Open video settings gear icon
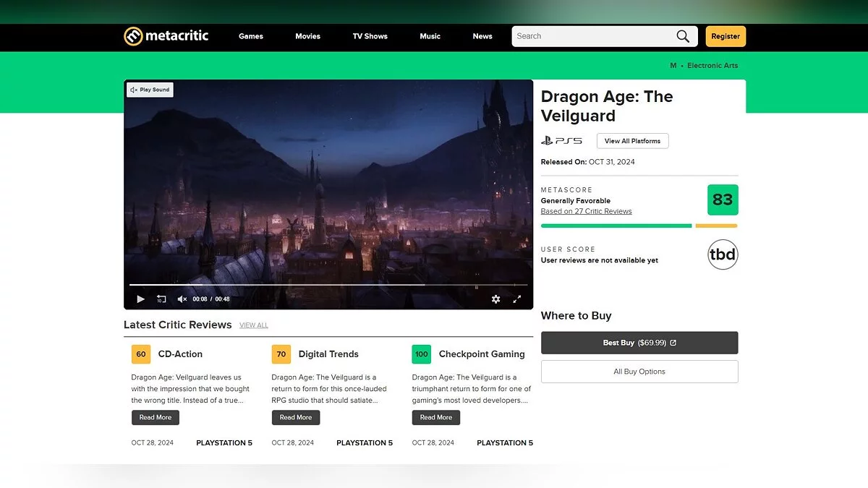 (x=495, y=299)
